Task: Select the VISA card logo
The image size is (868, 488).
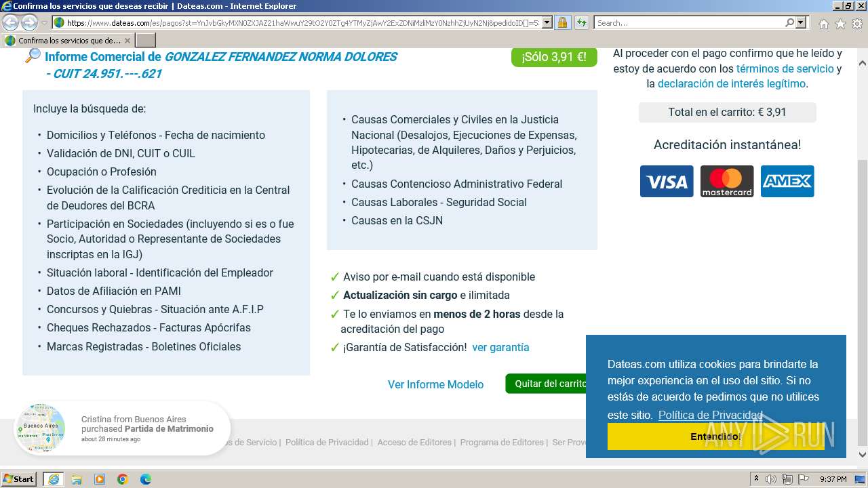Action: point(667,182)
